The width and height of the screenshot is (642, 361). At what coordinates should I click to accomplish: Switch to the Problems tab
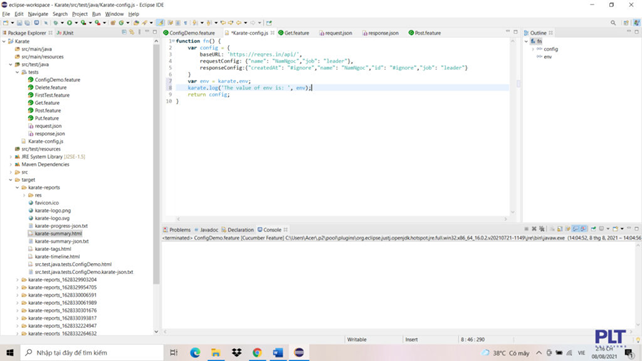[x=177, y=230]
